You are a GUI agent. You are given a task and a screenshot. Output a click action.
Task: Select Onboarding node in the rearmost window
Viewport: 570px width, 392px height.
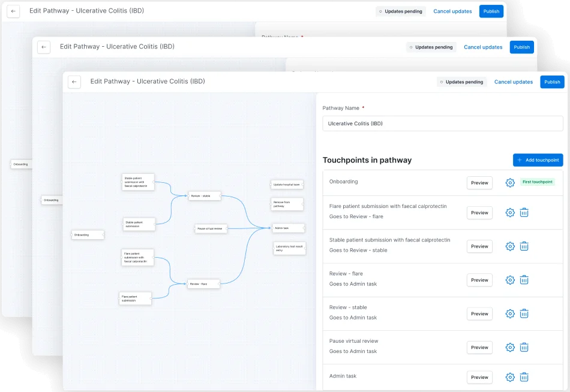(x=21, y=164)
